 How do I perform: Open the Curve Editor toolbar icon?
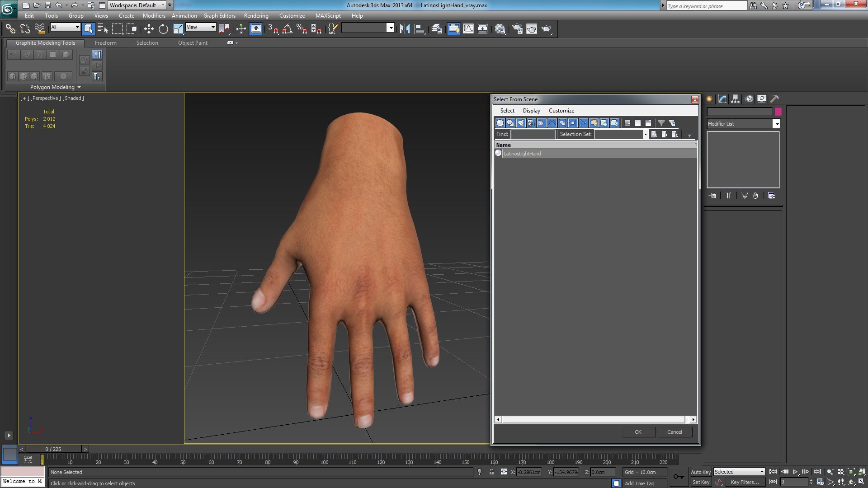tap(468, 29)
